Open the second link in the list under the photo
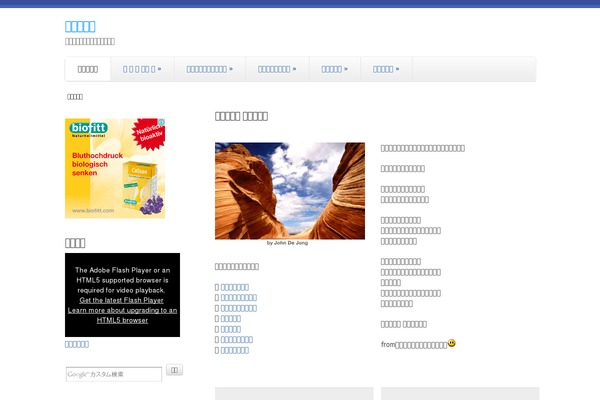 click(239, 297)
